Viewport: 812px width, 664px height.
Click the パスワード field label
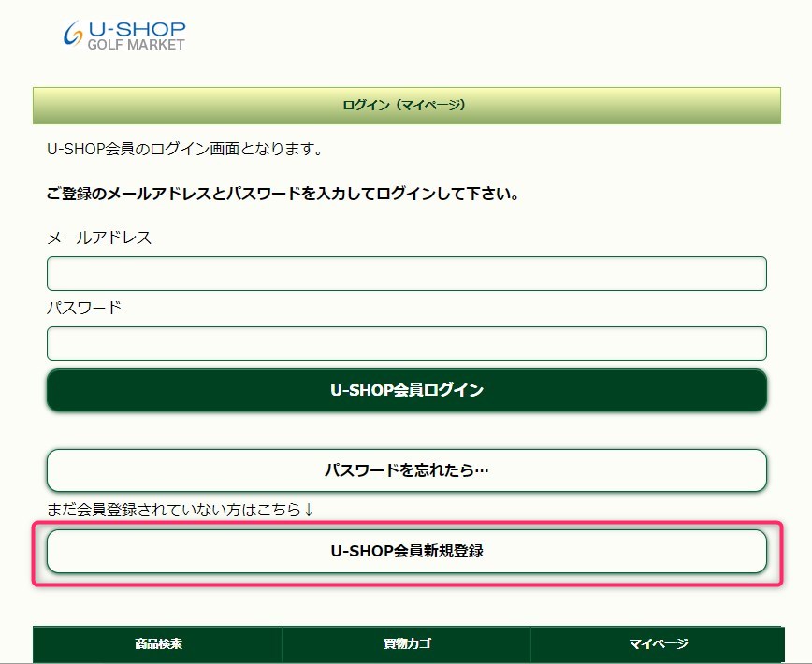click(84, 308)
